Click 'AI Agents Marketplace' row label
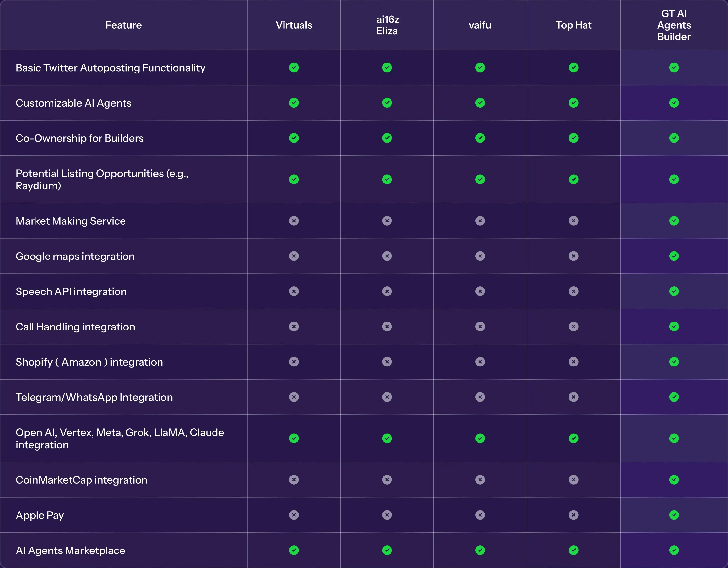728x568 pixels. tap(70, 550)
